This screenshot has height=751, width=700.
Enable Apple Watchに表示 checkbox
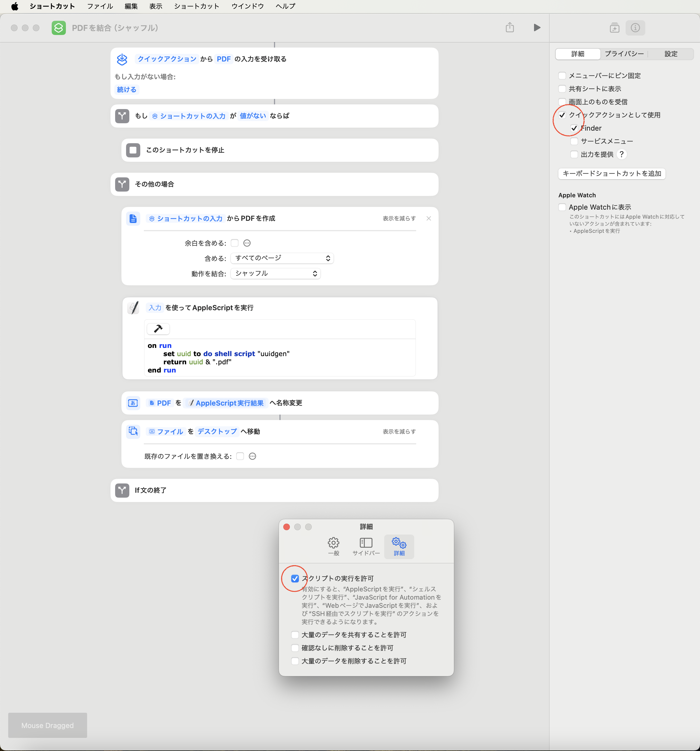tap(562, 207)
